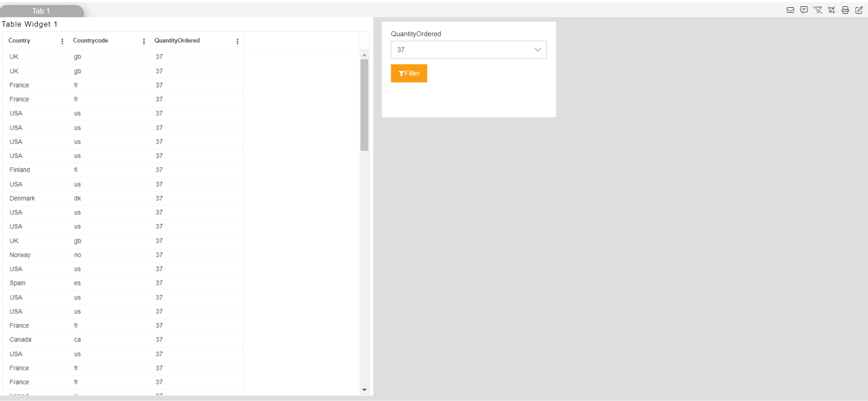This screenshot has width=868, height=401.
Task: Switch to Tab 1
Action: coord(41,11)
